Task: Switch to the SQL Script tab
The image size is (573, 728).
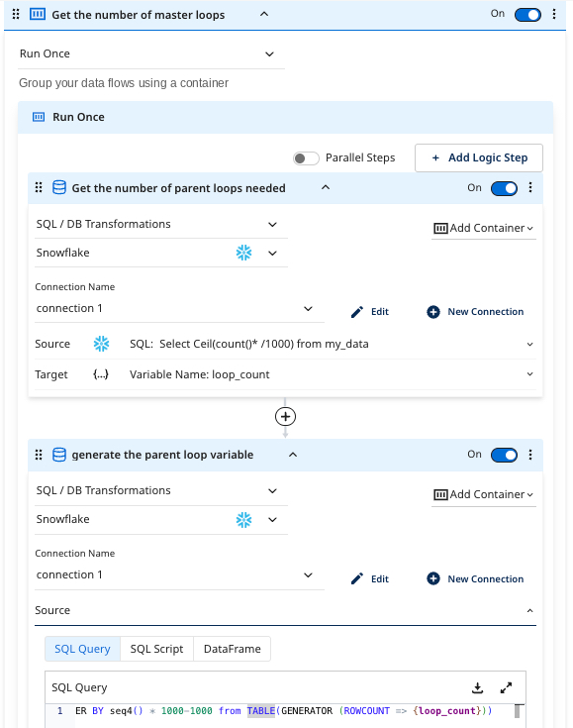Action: click(x=156, y=649)
